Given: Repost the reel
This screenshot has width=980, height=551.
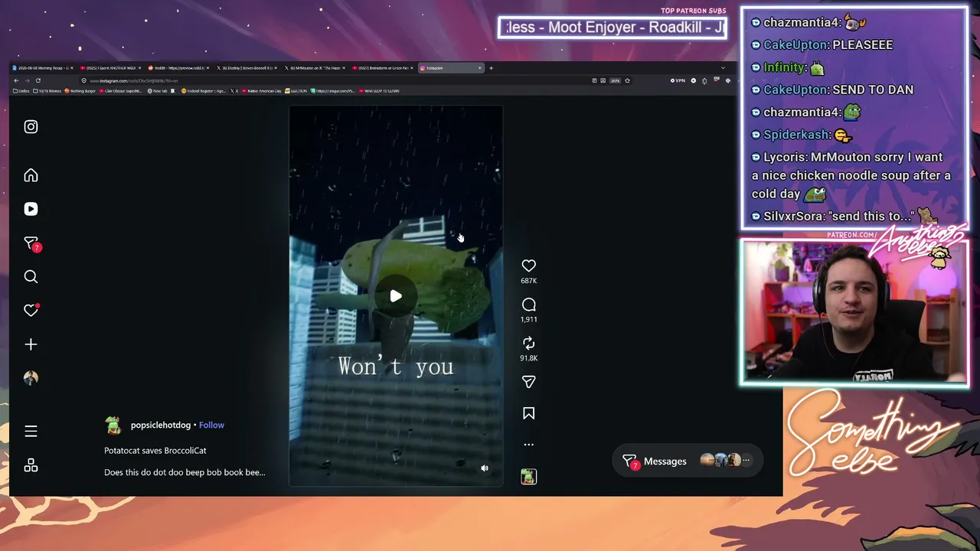Looking at the screenshot, I should point(528,343).
